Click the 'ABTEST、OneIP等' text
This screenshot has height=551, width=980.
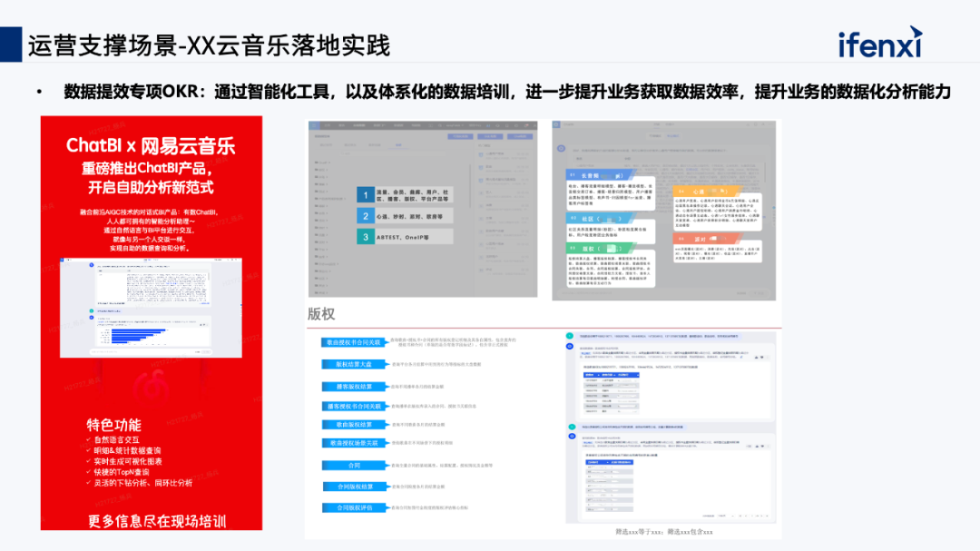(x=403, y=238)
